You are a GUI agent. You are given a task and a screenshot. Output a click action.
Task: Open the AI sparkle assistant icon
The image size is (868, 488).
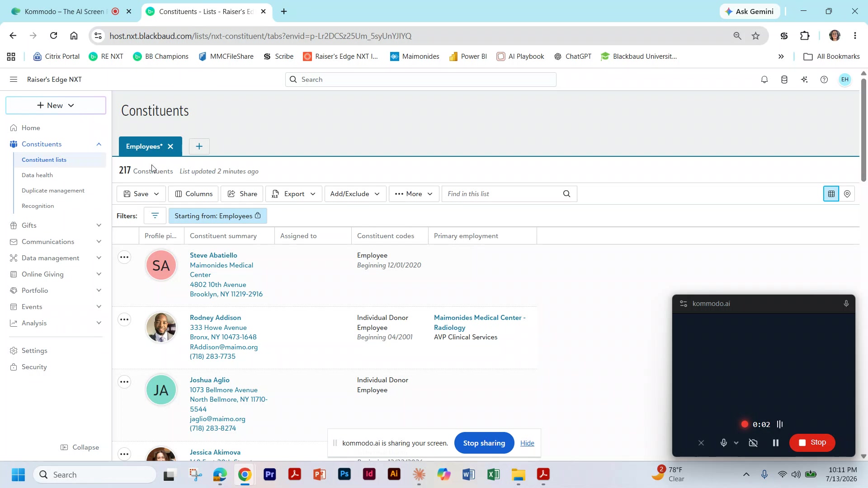(x=804, y=80)
